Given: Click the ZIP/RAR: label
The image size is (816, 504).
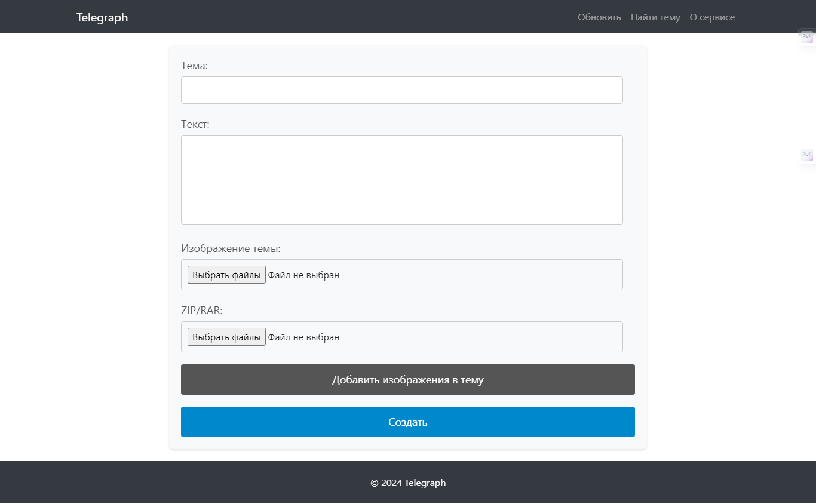Looking at the screenshot, I should pyautogui.click(x=201, y=311).
